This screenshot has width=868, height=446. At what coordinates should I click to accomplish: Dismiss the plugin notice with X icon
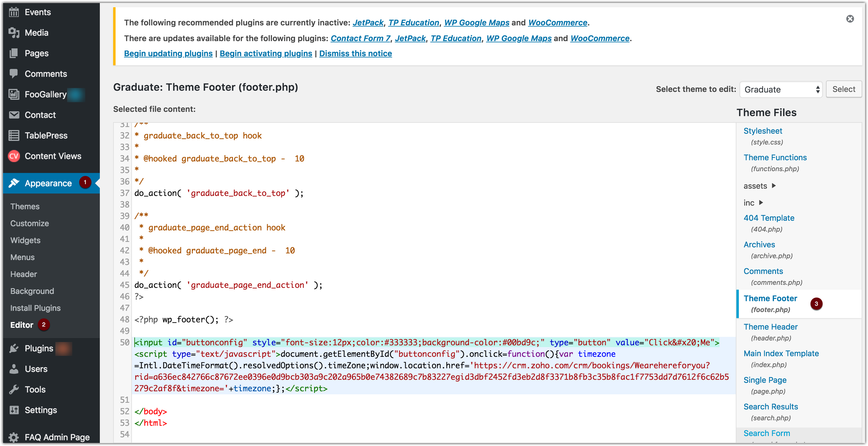click(x=850, y=19)
